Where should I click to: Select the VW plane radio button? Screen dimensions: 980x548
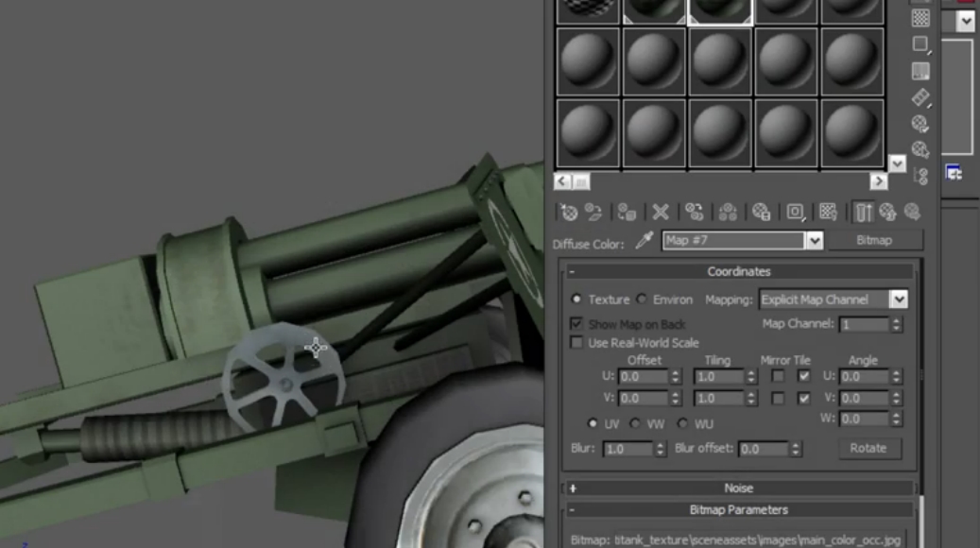635,424
